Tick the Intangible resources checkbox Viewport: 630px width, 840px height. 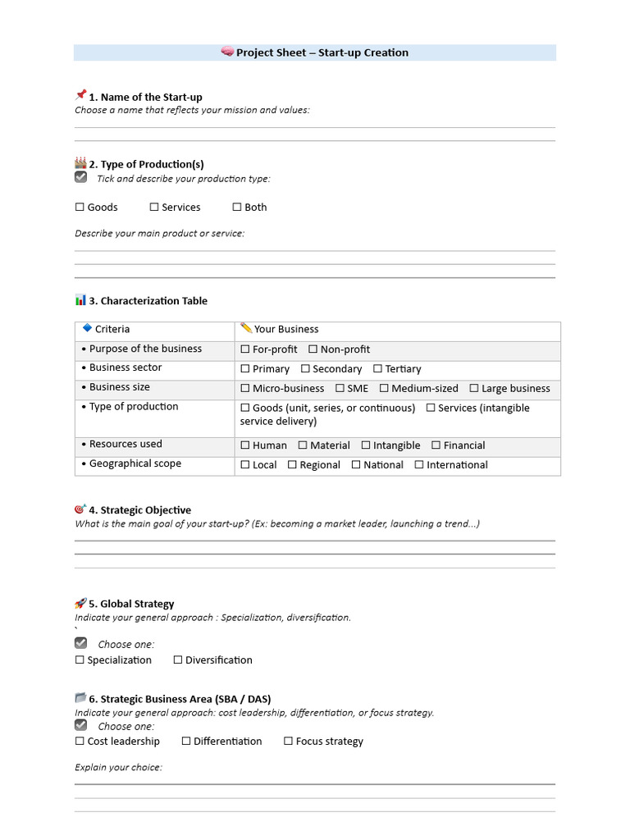coord(365,445)
